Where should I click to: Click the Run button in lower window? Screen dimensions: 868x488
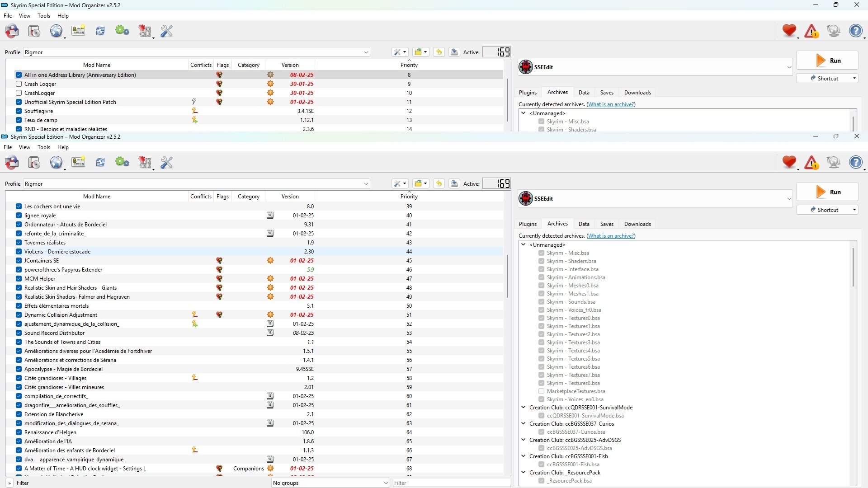click(827, 192)
